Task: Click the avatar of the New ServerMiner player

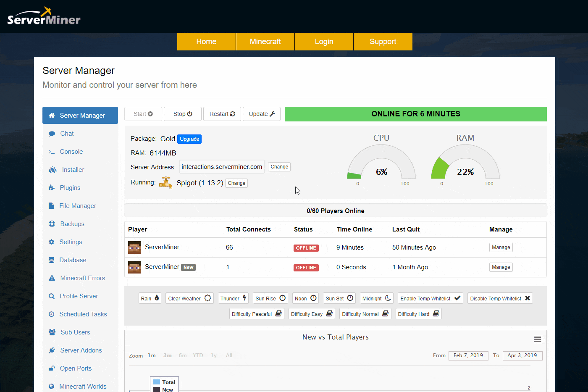Action: (x=134, y=267)
